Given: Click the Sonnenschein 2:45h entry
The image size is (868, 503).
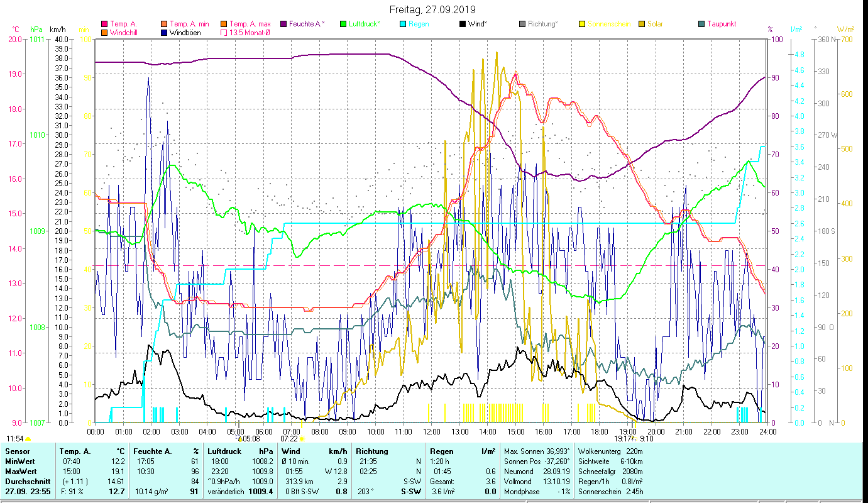Looking at the screenshot, I should pyautogui.click(x=610, y=492).
